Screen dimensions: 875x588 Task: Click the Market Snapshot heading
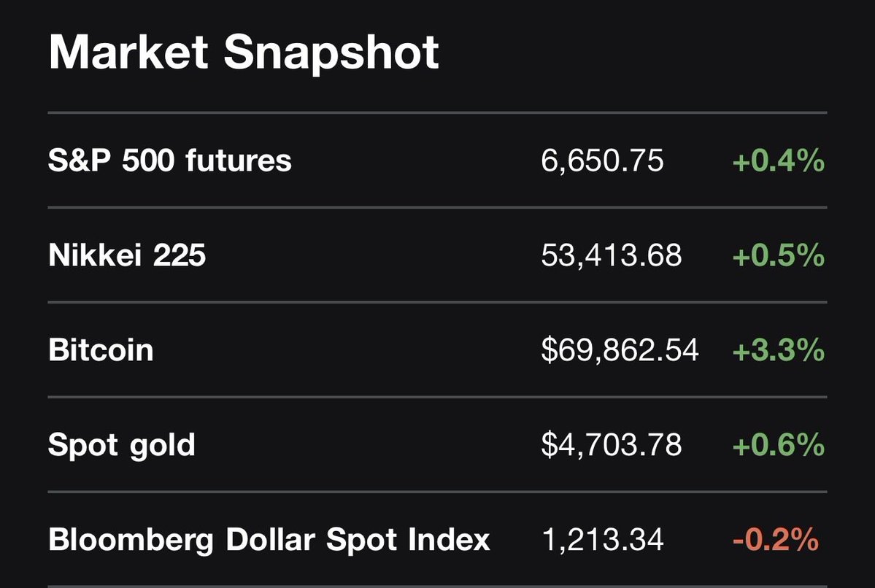(x=244, y=53)
